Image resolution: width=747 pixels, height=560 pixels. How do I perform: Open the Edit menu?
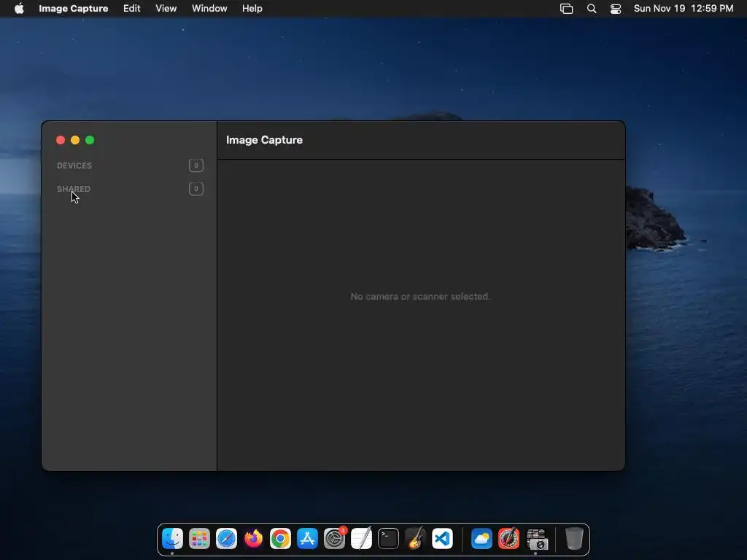point(131,8)
